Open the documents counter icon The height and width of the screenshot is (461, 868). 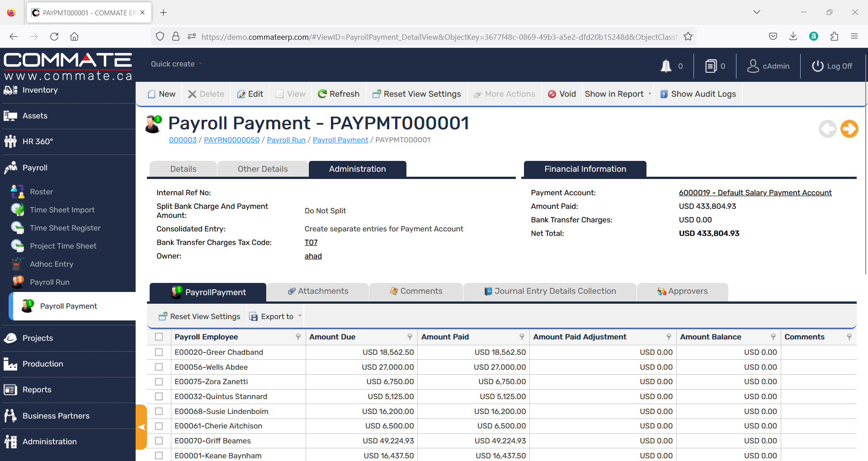pos(711,66)
